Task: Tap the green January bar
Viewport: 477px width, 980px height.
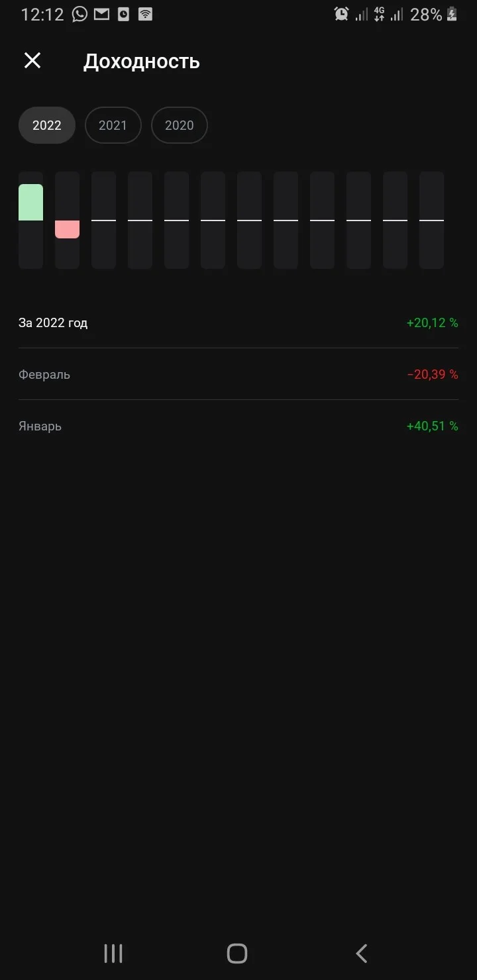Action: [x=30, y=203]
